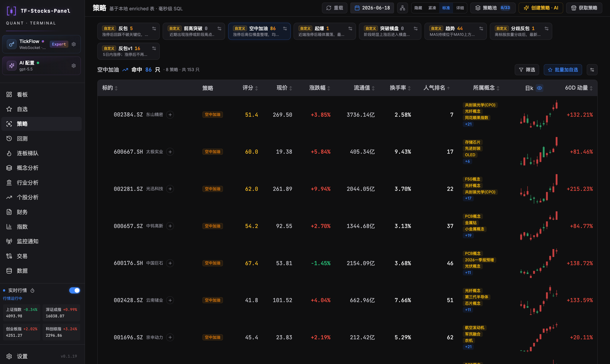Click the 科创综指 index tile

coord(61,332)
